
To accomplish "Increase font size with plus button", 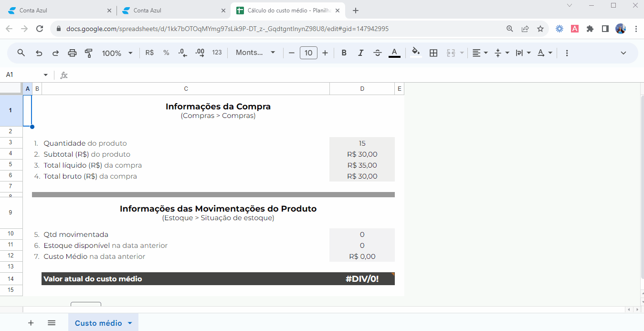I will 325,53.
